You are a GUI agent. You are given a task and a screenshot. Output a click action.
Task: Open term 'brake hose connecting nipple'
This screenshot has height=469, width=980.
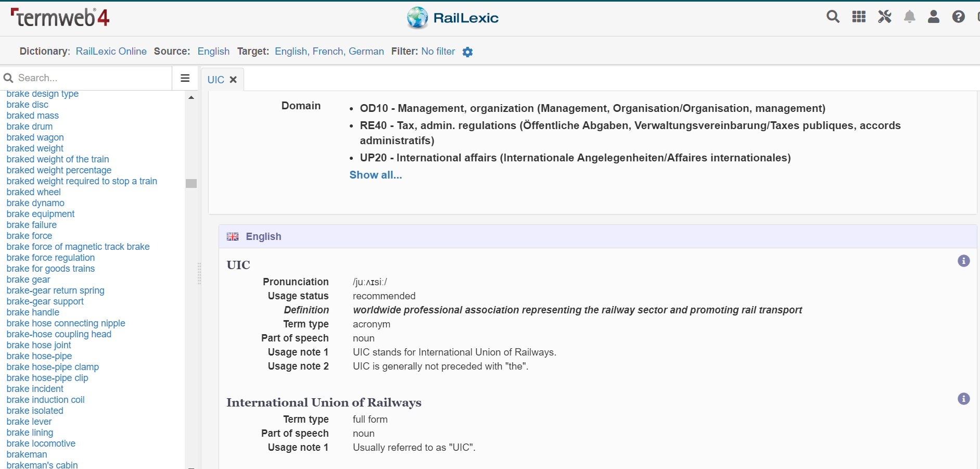click(x=66, y=323)
